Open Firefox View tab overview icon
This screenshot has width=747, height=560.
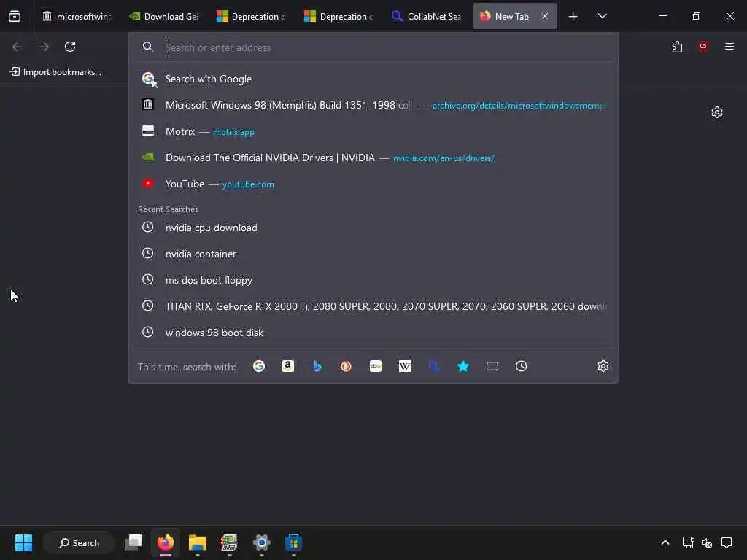15,16
